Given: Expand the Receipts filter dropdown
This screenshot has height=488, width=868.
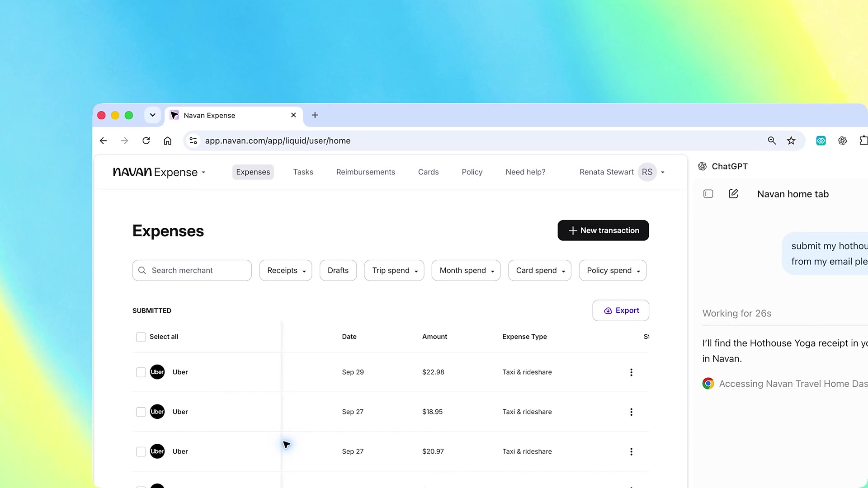Looking at the screenshot, I should pyautogui.click(x=286, y=271).
